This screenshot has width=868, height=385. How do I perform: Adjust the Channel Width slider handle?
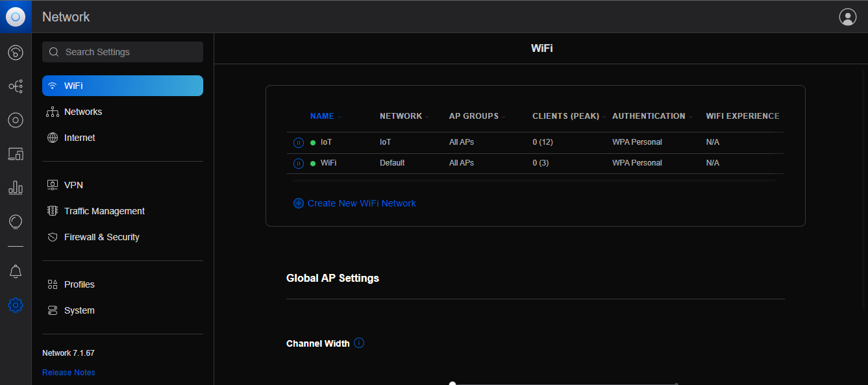pyautogui.click(x=453, y=383)
